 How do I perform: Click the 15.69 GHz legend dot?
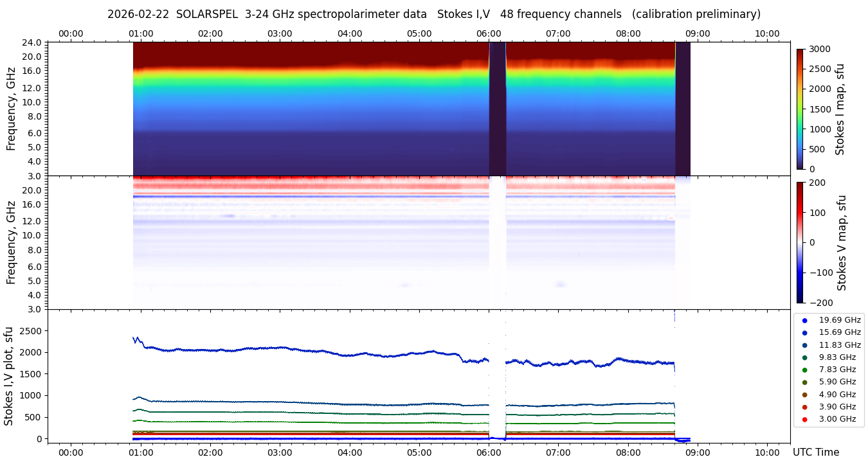point(804,332)
